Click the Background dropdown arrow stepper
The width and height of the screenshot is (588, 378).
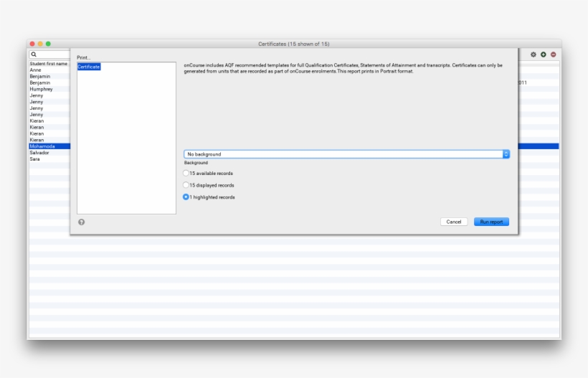pos(506,154)
